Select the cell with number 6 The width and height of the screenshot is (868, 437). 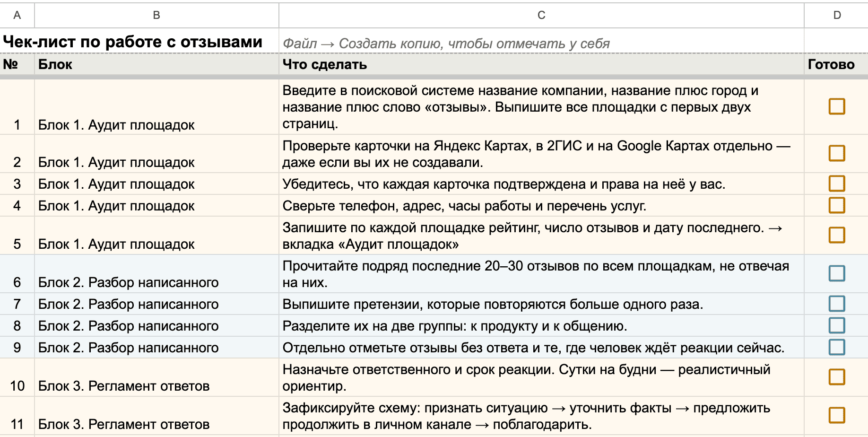tap(17, 274)
